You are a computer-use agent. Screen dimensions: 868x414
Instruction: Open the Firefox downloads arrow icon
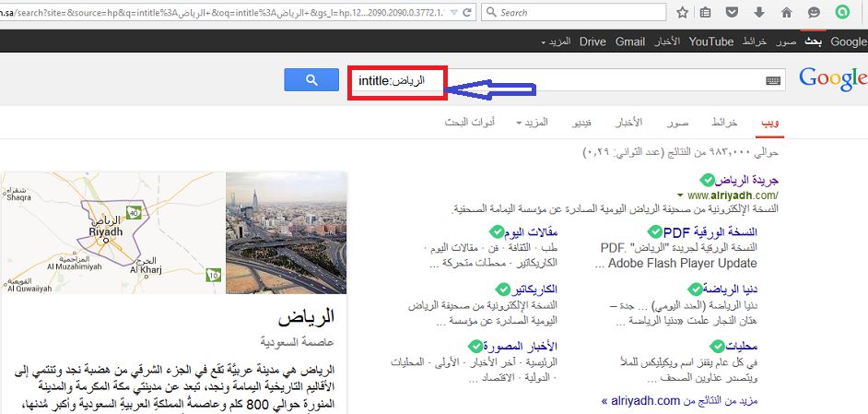coord(759,12)
